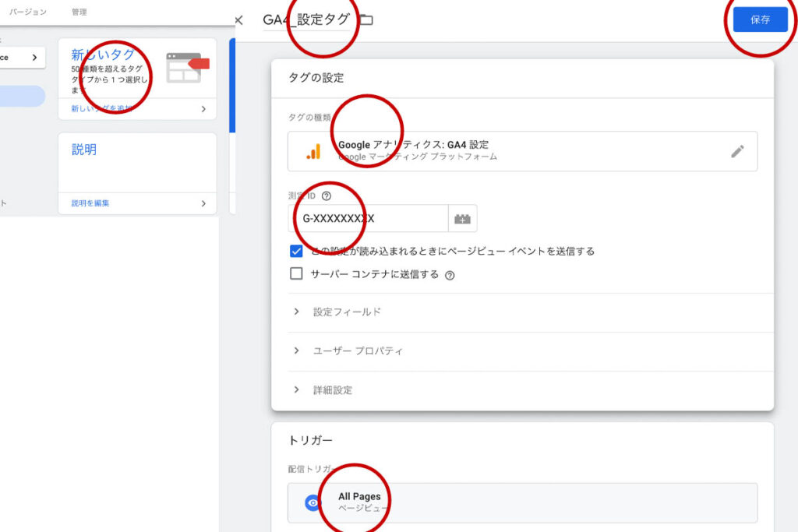Click the All Pages eye icon
The width and height of the screenshot is (798, 532).
(x=313, y=502)
